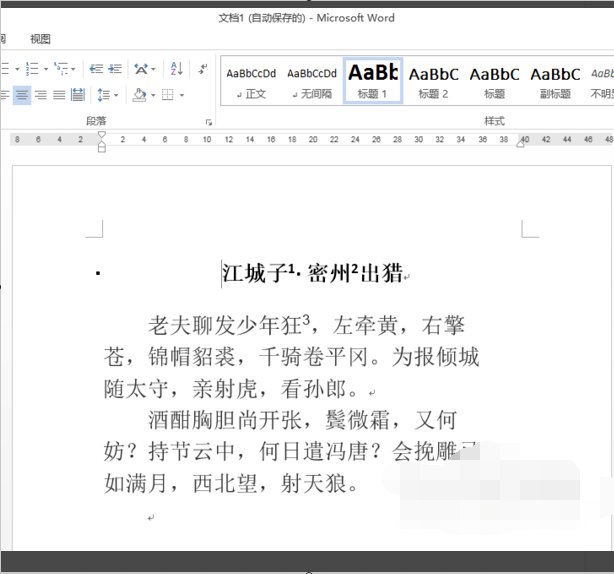Image resolution: width=614 pixels, height=574 pixels.
Task: Click the text 千骑卷平冈
Action: click(x=314, y=357)
